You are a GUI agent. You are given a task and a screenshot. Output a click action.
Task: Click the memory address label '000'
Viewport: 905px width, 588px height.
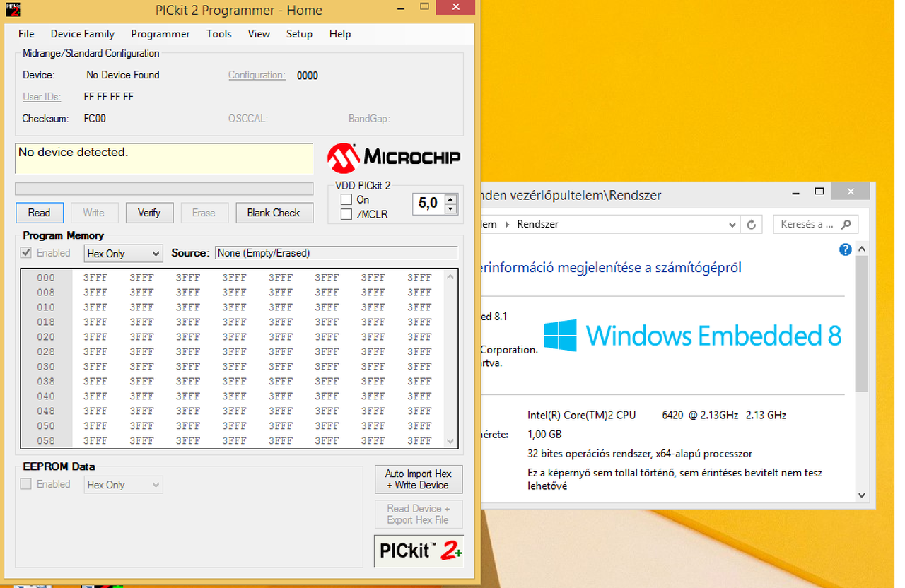[46, 278]
